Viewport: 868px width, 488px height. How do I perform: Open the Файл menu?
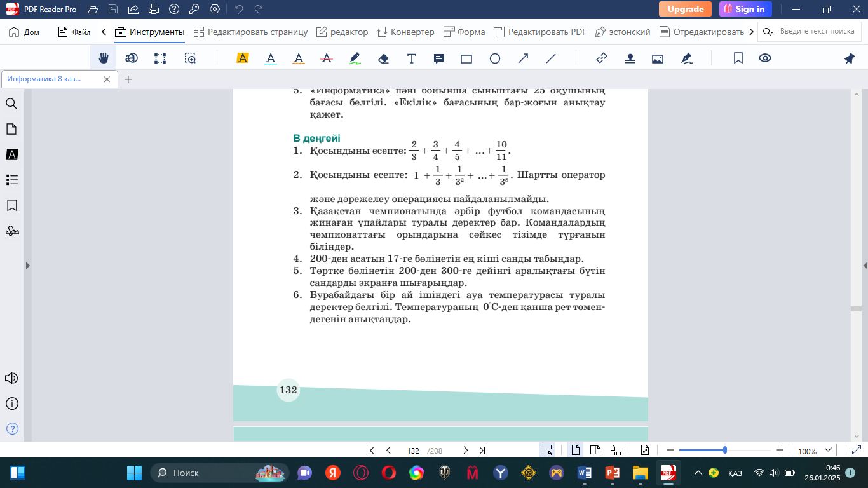coord(74,32)
